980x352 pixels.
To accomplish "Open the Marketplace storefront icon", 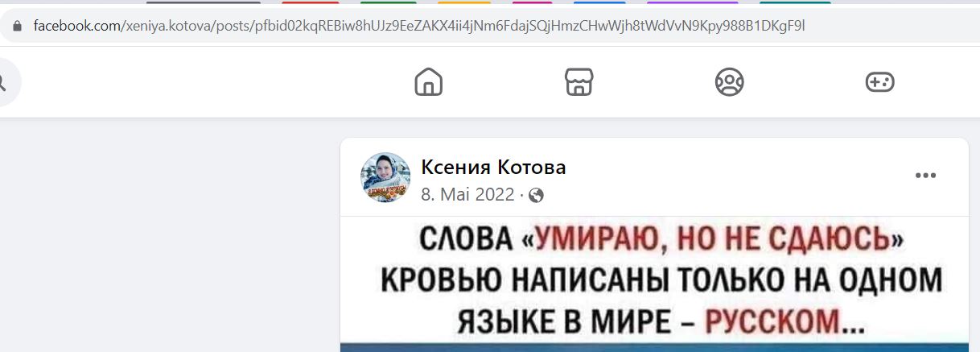I will tap(579, 82).
